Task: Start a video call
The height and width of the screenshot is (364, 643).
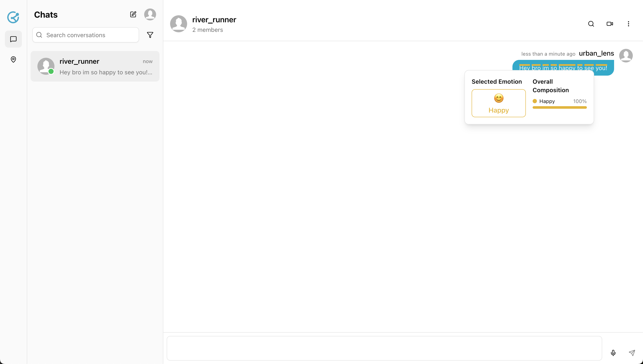Action: coord(610,24)
